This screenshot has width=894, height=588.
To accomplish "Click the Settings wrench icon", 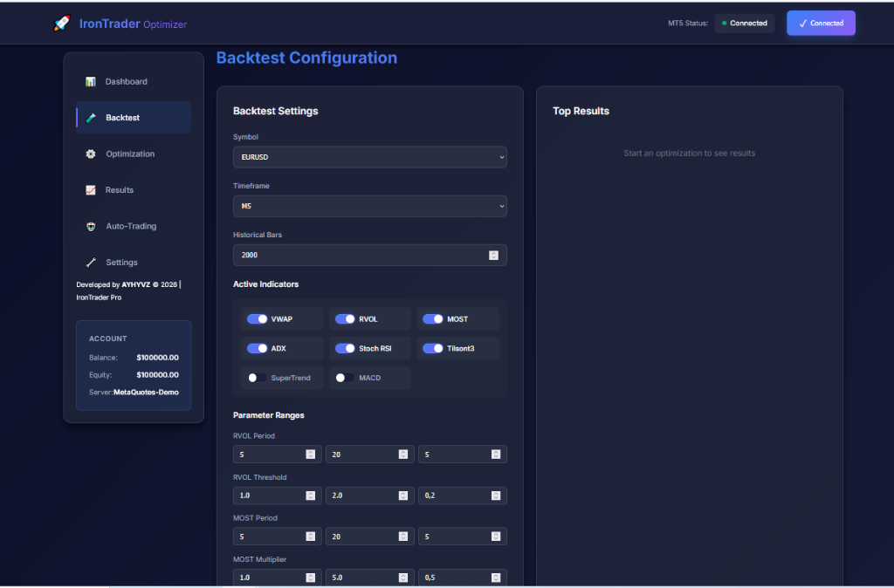I will (90, 263).
